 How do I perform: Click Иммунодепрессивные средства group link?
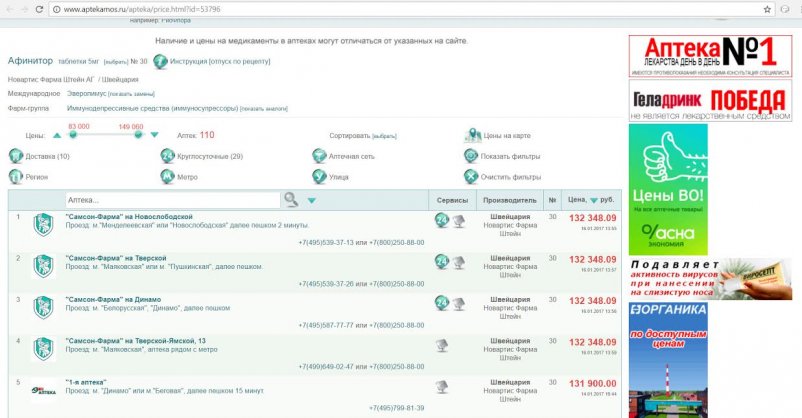click(x=152, y=108)
